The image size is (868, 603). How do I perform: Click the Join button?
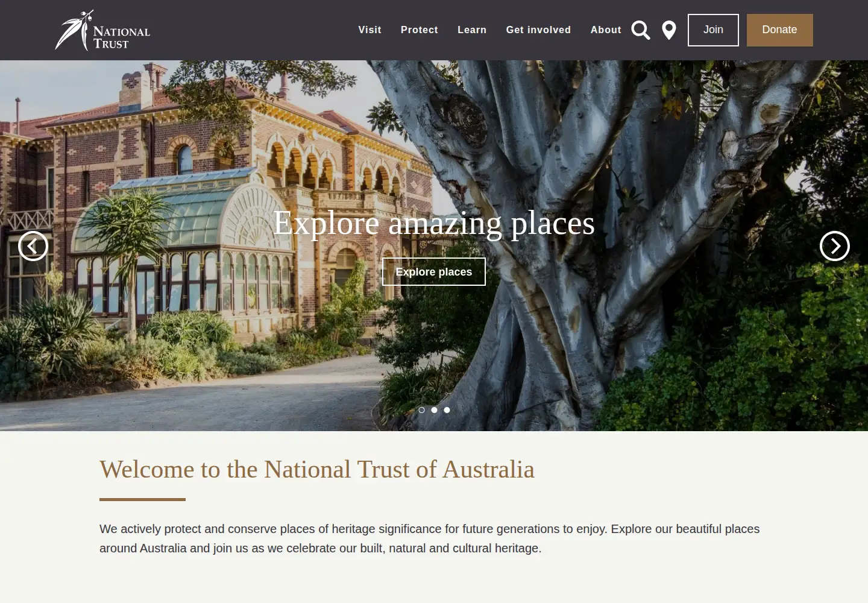[713, 30]
